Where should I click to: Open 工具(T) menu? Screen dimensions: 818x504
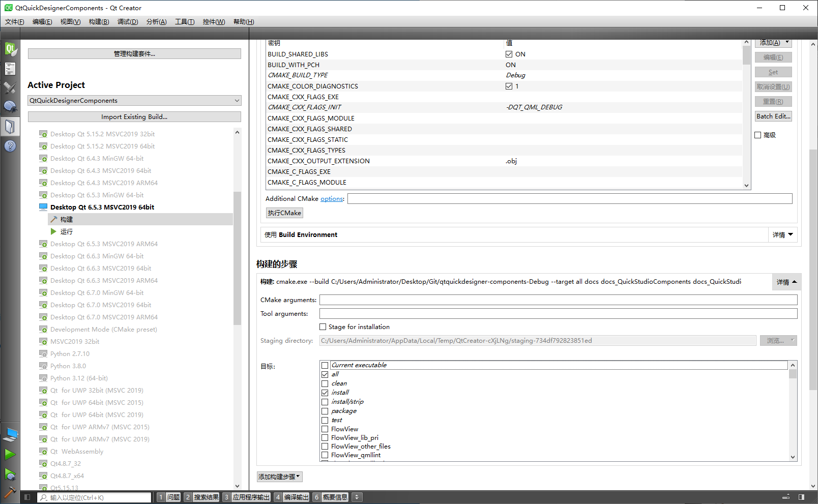(x=185, y=22)
